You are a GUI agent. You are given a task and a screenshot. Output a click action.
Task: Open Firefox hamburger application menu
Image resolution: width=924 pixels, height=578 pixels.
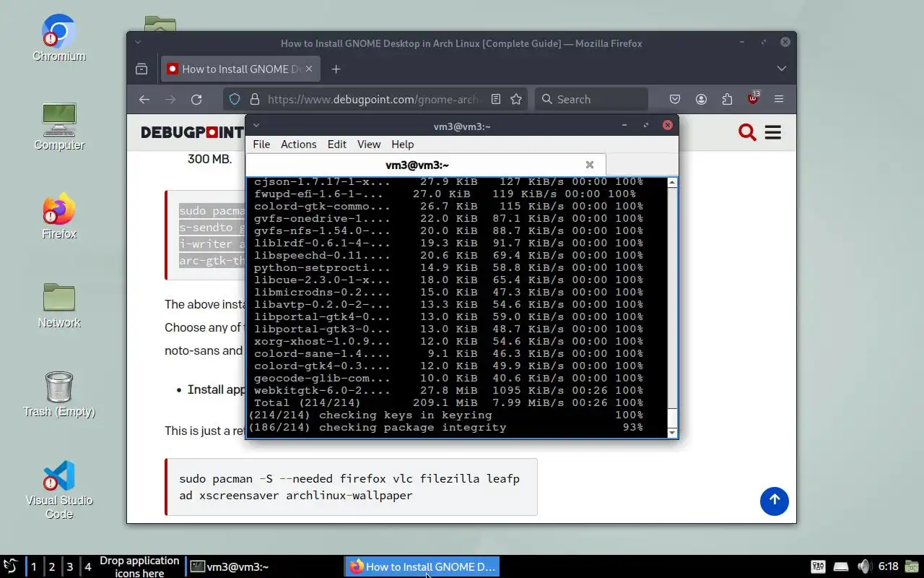(x=779, y=99)
